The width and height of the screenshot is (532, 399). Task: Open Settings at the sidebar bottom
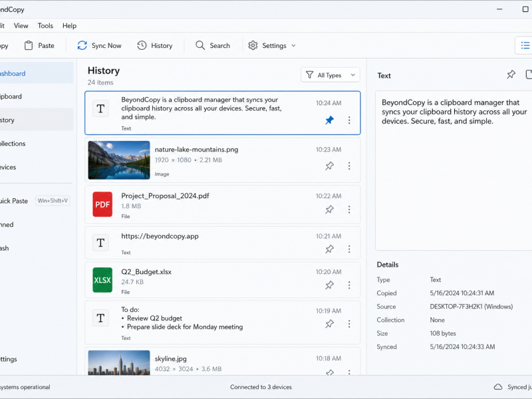pyautogui.click(x=37, y=359)
